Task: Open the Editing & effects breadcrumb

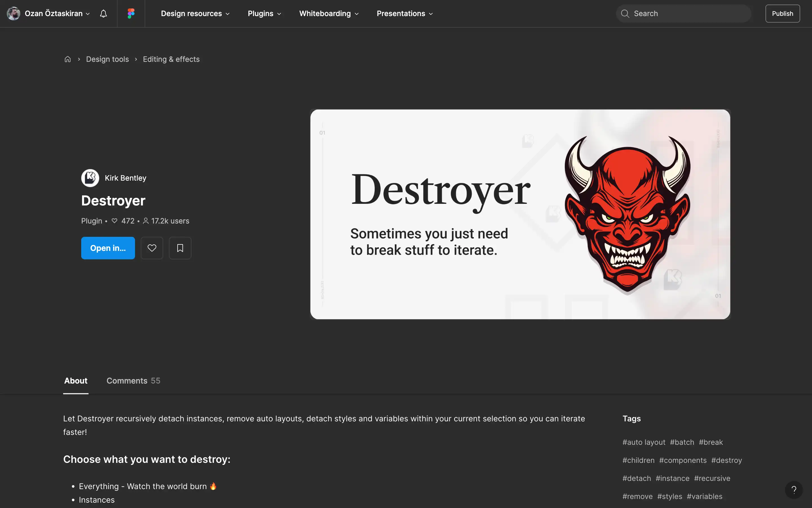Action: click(x=171, y=59)
